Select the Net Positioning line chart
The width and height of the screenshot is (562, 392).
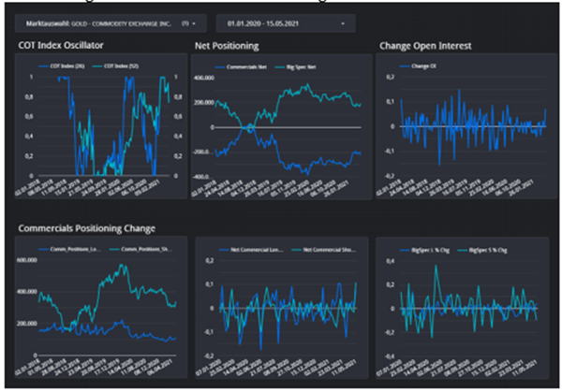point(282,126)
